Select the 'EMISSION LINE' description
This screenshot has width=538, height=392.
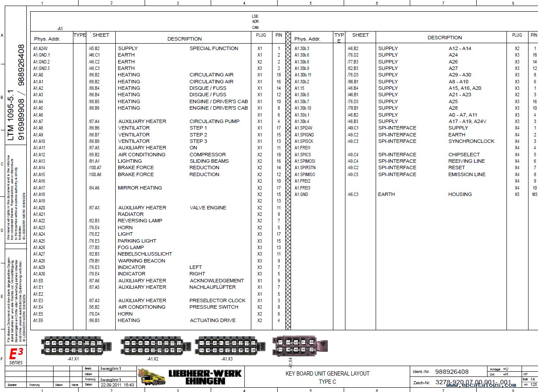pos(467,174)
